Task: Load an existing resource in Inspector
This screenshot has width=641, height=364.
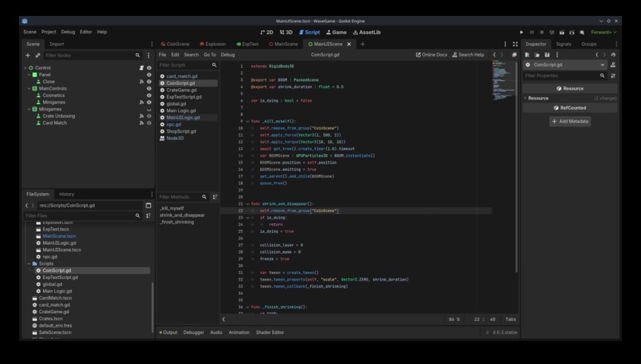Action: [537, 55]
